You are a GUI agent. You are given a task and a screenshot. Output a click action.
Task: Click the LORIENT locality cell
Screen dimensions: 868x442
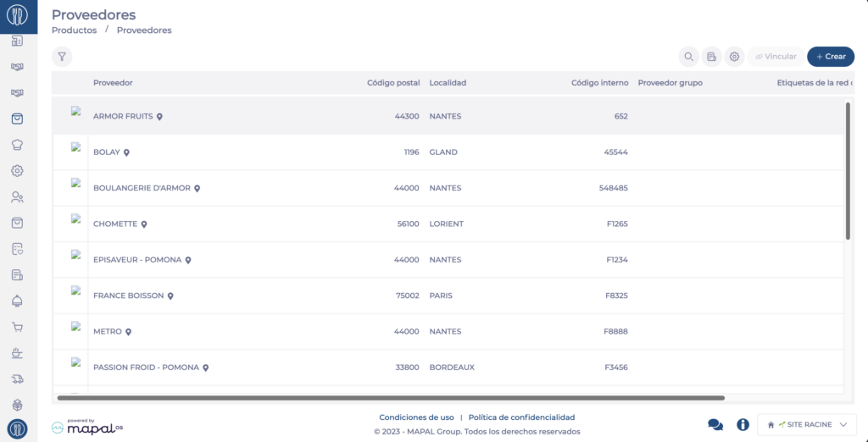coord(446,224)
